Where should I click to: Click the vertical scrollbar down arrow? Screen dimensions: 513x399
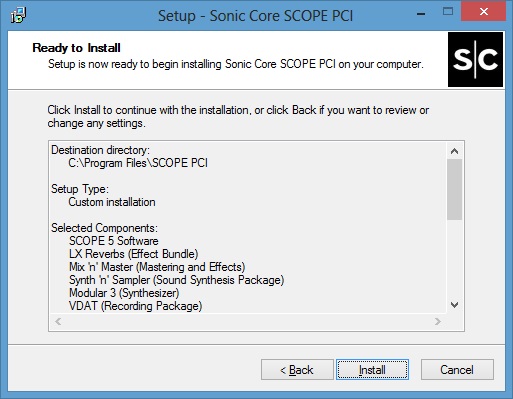454,305
